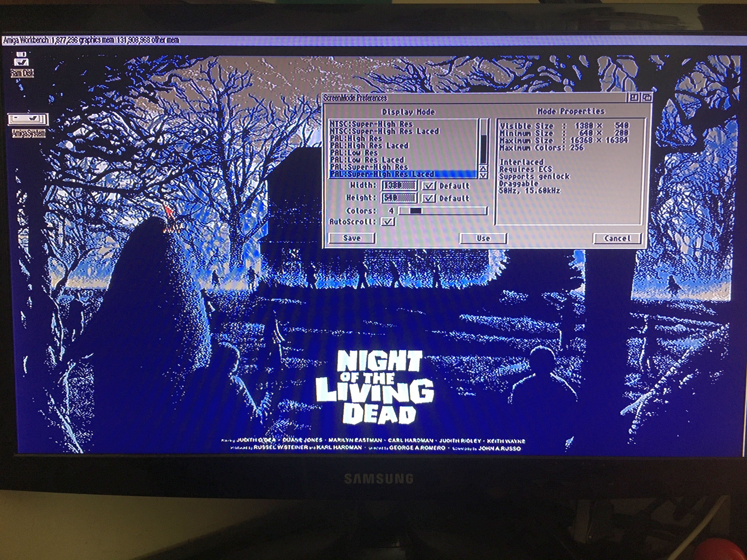747x560 pixels.
Task: Click the Width input field
Action: 399,185
